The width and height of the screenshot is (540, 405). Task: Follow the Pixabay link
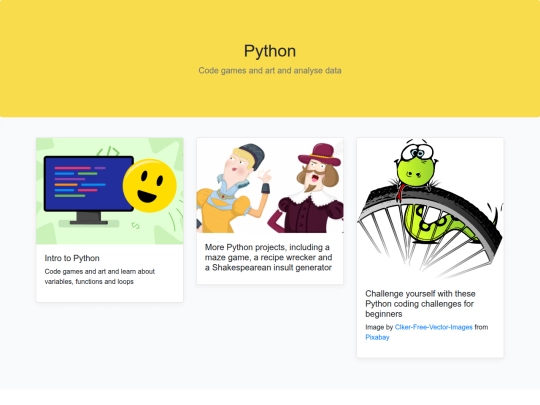click(377, 337)
